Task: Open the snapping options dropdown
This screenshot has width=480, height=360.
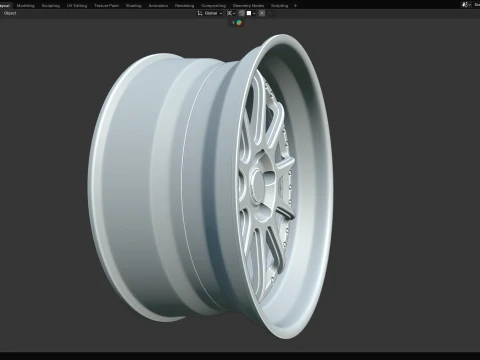Action: (x=251, y=13)
